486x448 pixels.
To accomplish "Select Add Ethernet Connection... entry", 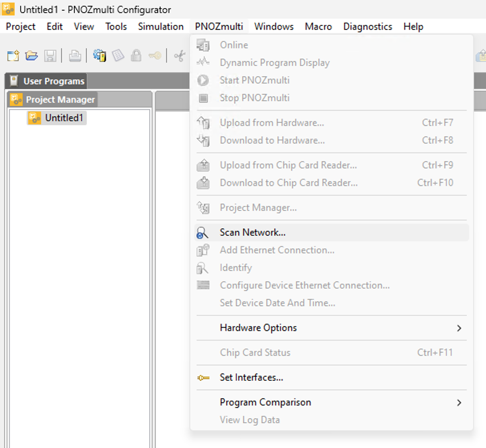I will click(x=332, y=250).
